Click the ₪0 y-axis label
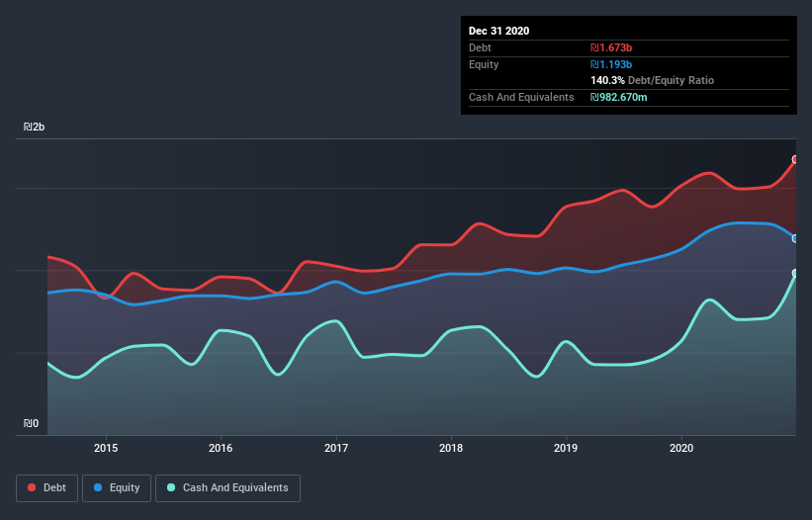 tap(31, 424)
